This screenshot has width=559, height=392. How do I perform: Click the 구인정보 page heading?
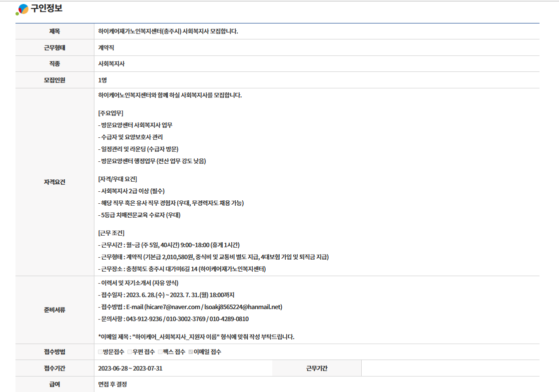point(46,8)
